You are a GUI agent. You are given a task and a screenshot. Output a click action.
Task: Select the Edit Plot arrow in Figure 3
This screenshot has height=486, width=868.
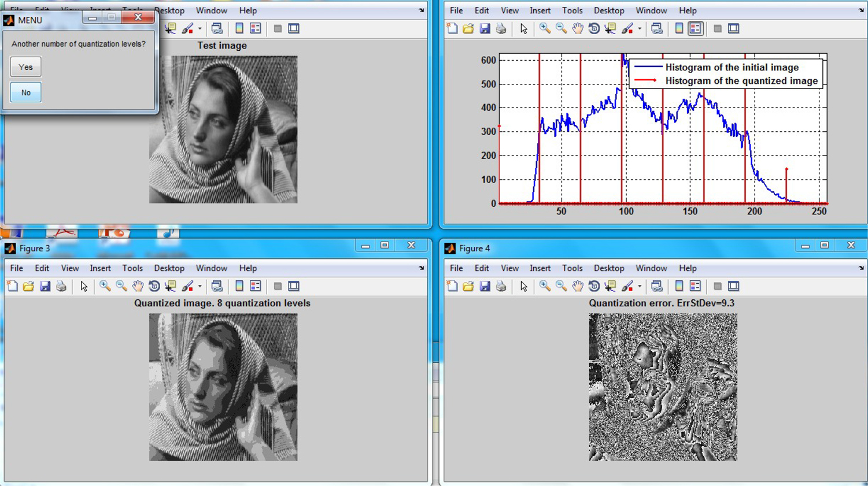(x=84, y=286)
